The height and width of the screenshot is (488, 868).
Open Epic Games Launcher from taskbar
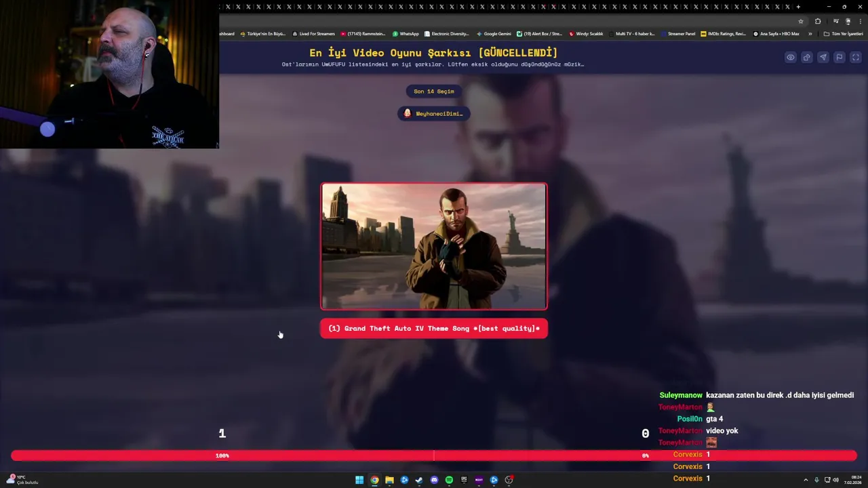tap(464, 480)
